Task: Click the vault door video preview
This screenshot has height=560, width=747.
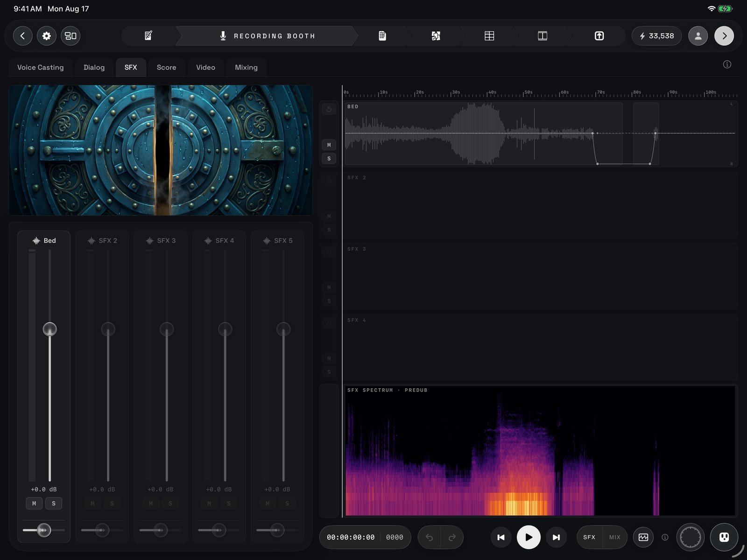Action: 161,150
